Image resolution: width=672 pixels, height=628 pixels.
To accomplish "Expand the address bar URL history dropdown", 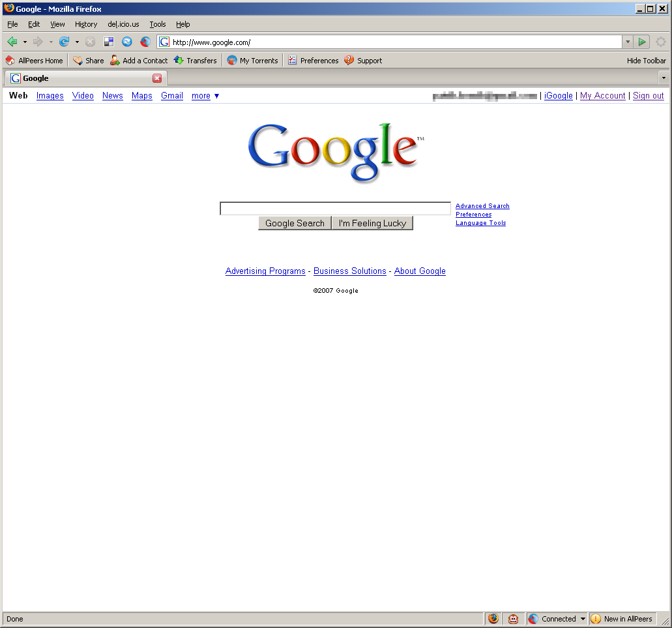I will tap(628, 42).
